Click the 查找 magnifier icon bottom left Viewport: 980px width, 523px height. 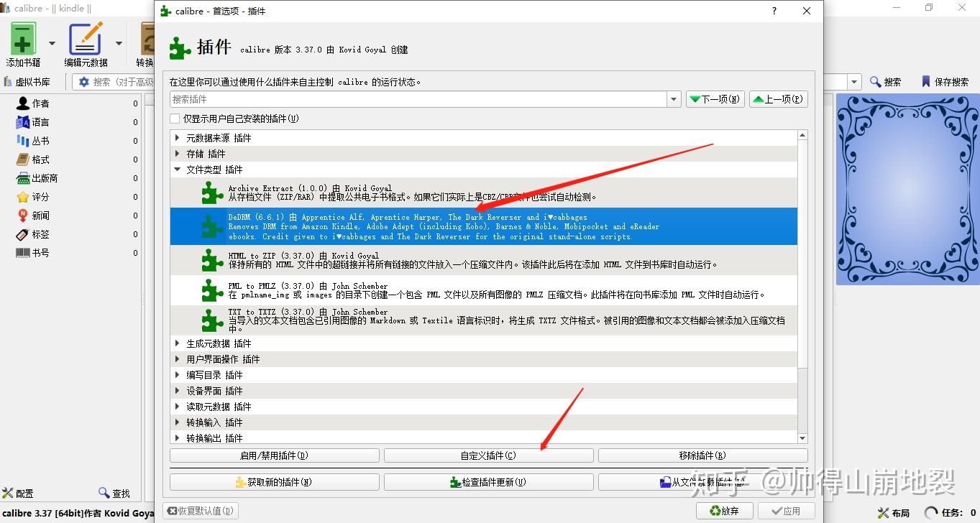104,493
